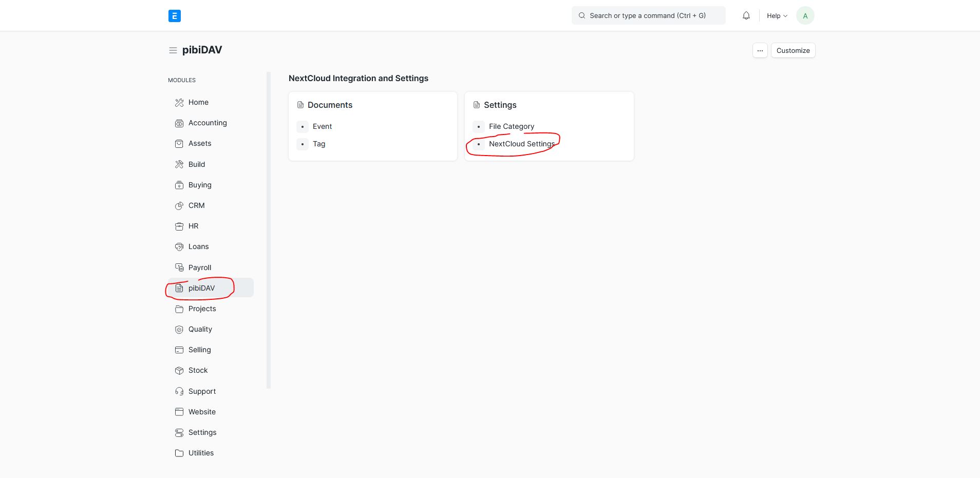Viewport: 980px width, 478px height.
Task: Click the Payroll module icon
Action: 179,267
